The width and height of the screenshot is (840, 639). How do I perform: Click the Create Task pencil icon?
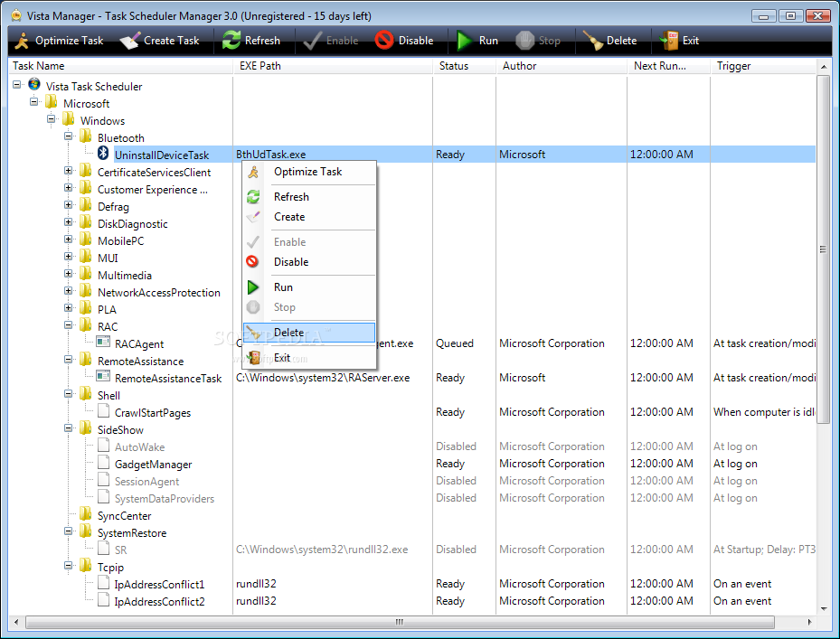[129, 41]
